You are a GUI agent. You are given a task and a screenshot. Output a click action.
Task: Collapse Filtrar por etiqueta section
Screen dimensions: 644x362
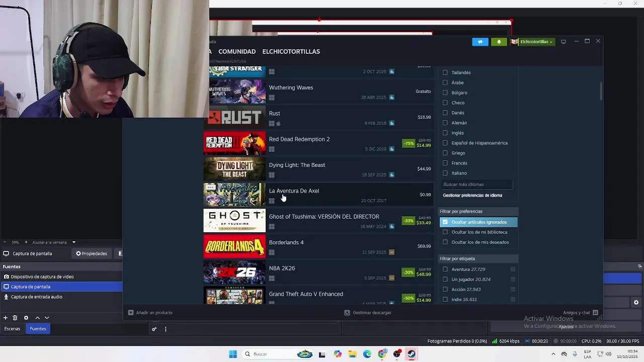coord(478,258)
